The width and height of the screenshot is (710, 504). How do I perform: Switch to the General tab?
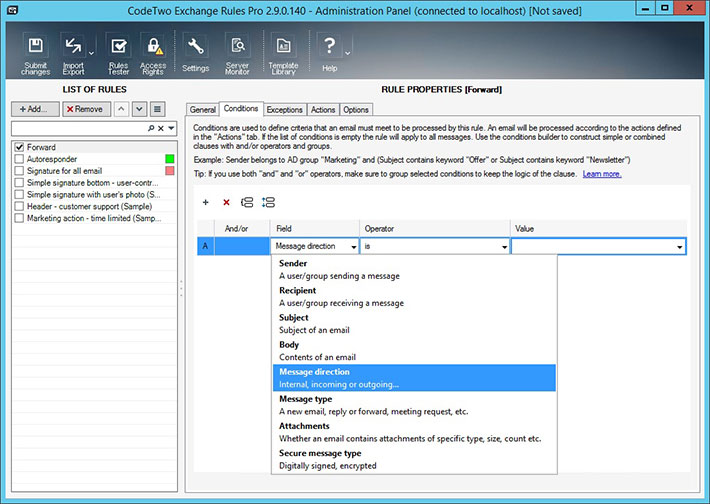point(202,110)
